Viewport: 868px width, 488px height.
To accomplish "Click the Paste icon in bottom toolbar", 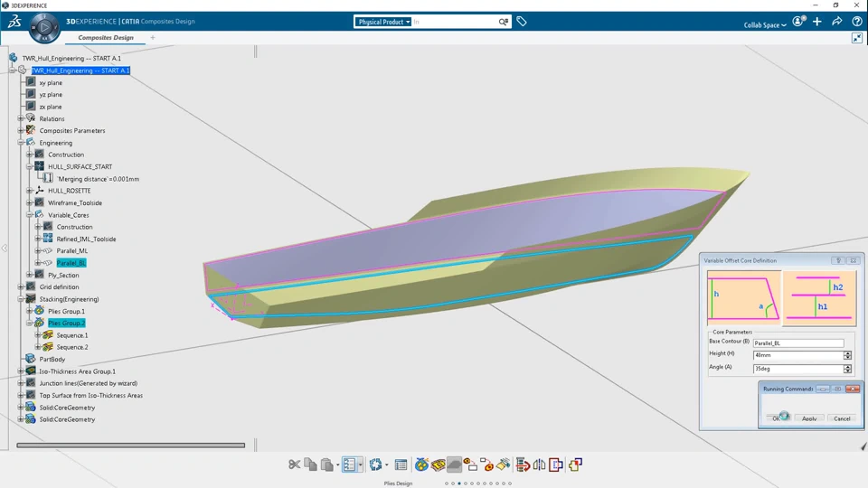I will click(327, 465).
